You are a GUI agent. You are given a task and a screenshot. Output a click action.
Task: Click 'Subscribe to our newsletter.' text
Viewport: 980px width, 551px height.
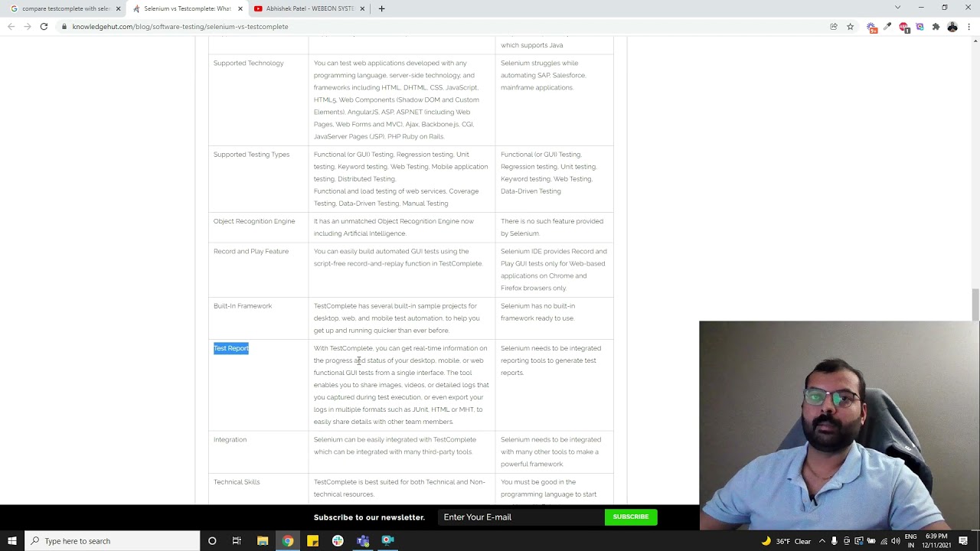(x=369, y=517)
